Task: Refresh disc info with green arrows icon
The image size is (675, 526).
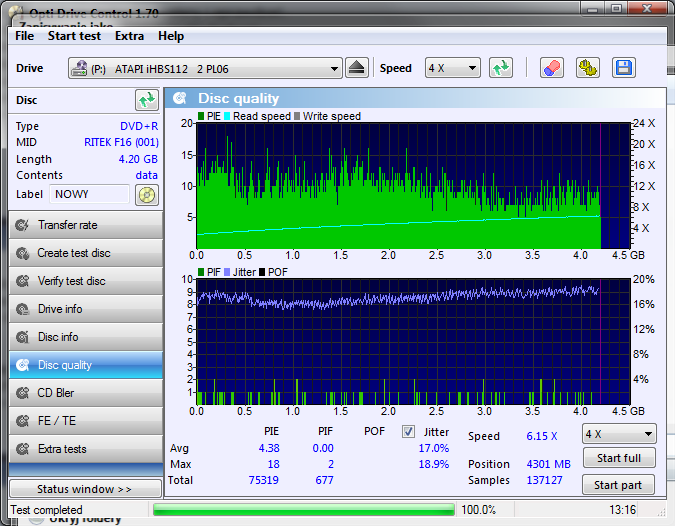Action: tap(147, 100)
